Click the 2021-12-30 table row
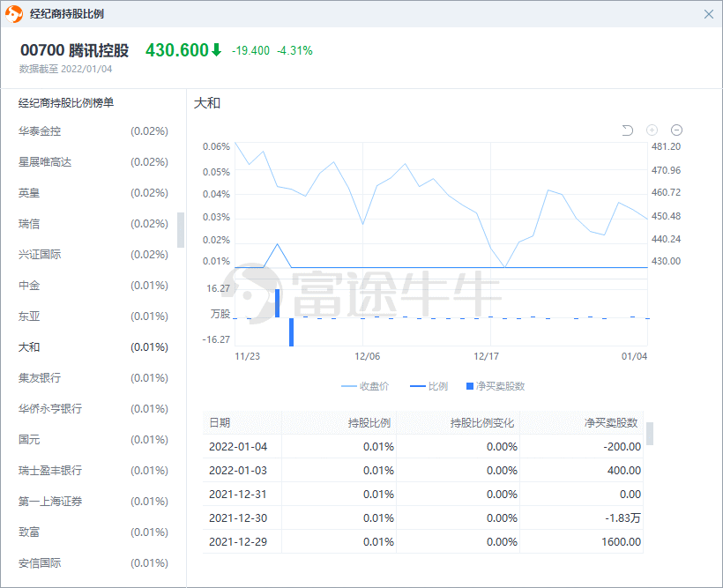The image size is (723, 588). [x=423, y=517]
